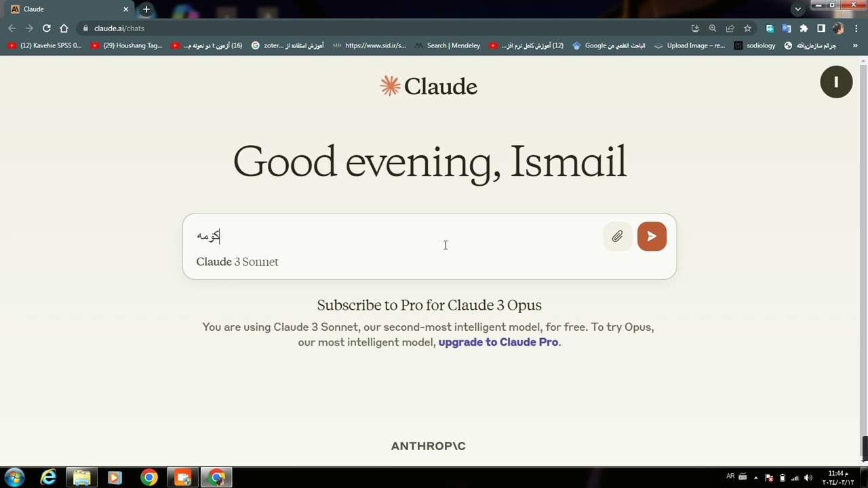Open media player from taskbar
This screenshot has width=868, height=488.
coord(115,477)
